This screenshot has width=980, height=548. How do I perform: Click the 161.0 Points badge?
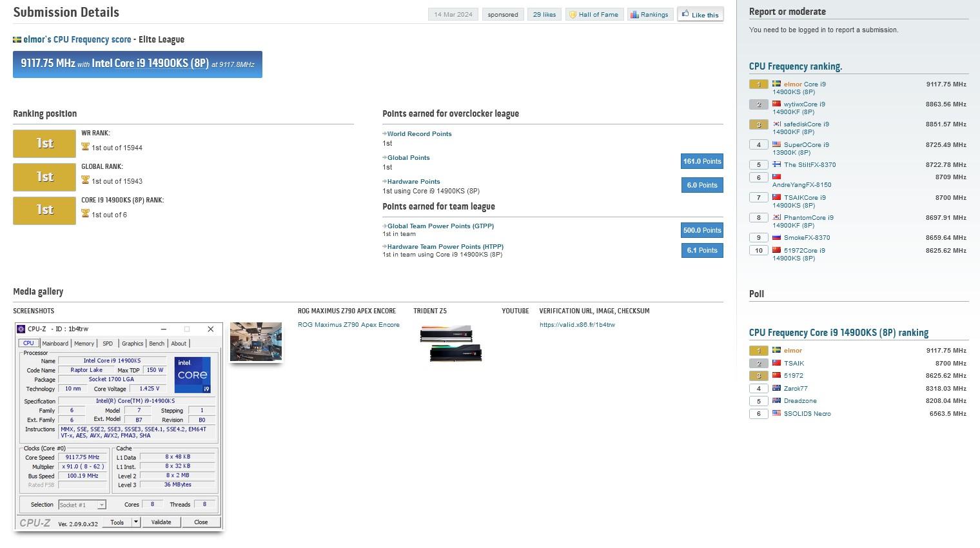point(702,161)
